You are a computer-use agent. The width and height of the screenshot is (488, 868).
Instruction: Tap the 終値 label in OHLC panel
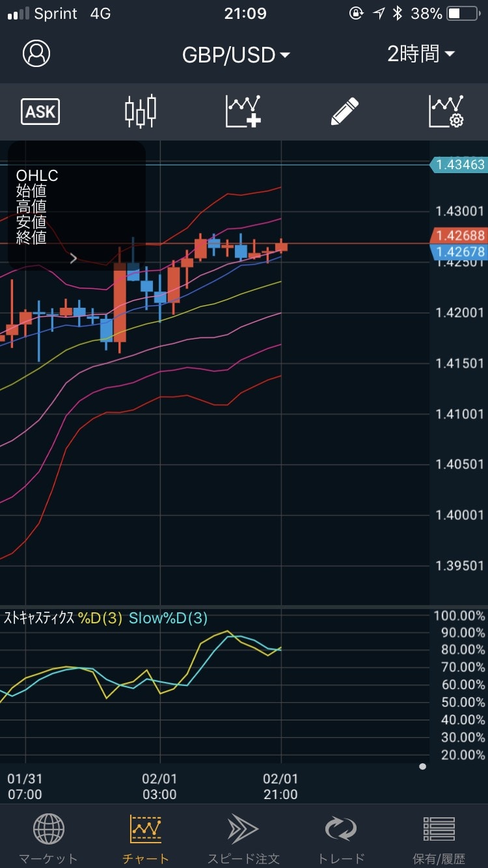coord(31,237)
